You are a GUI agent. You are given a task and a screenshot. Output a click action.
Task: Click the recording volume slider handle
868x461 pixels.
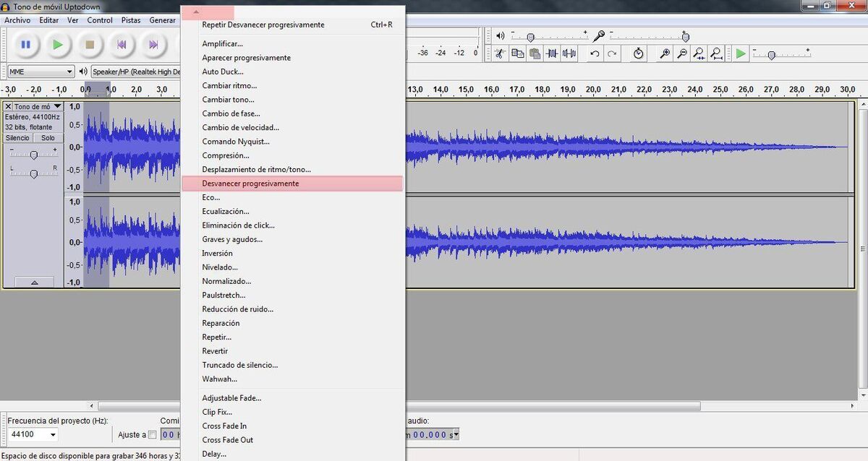686,37
